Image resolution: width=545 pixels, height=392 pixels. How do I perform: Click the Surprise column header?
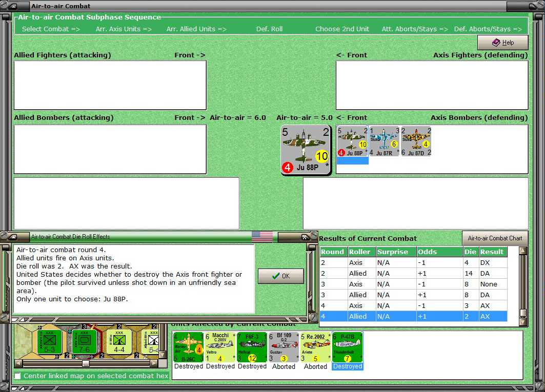point(396,252)
